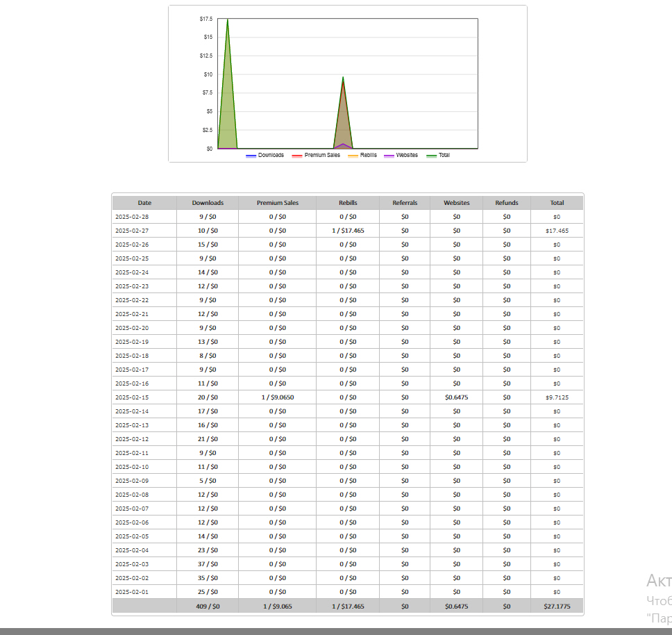Click downloads value 14 / $0 on 2025-02-24

click(x=208, y=272)
